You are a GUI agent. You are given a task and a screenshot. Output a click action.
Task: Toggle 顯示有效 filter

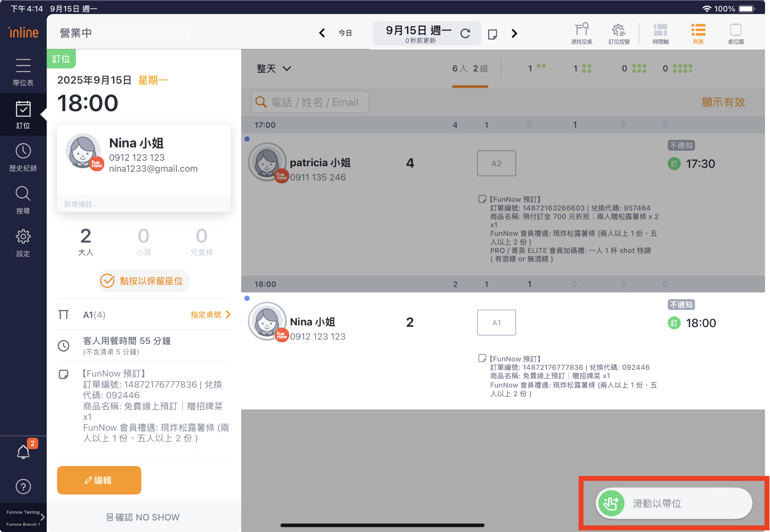tap(723, 102)
